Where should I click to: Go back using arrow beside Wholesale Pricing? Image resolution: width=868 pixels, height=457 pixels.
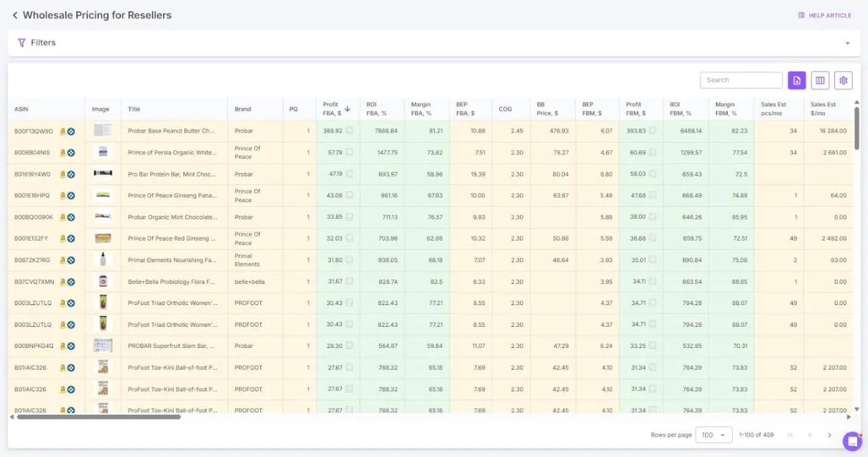[x=15, y=15]
